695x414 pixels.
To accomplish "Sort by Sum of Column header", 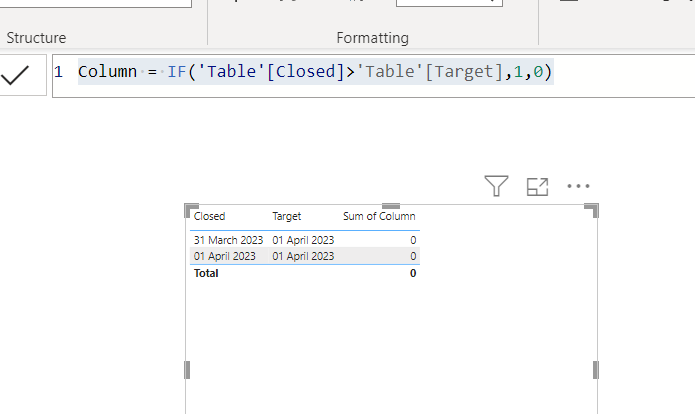I will (379, 216).
